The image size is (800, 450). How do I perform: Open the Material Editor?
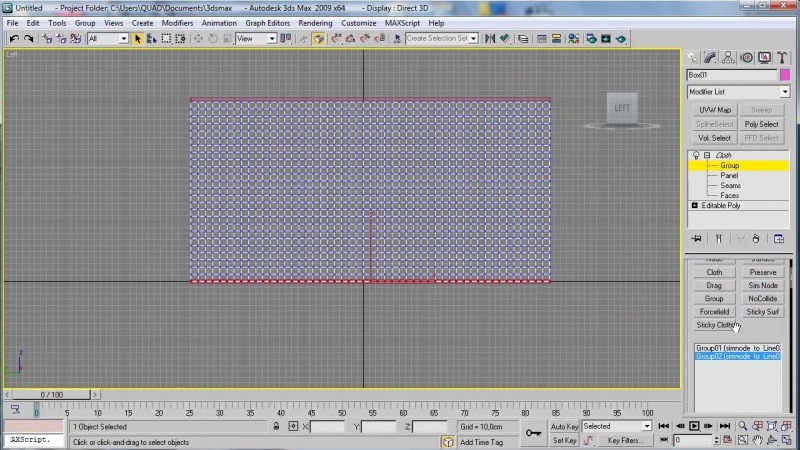coord(573,39)
